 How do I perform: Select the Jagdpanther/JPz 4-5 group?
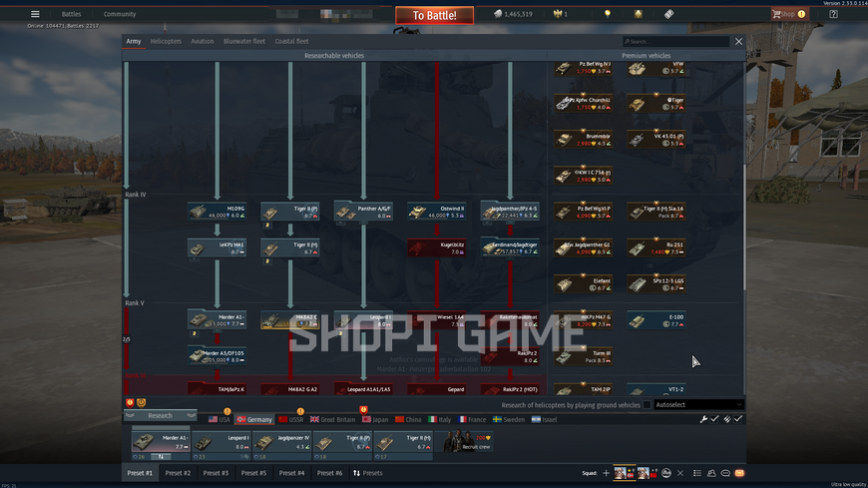click(510, 212)
